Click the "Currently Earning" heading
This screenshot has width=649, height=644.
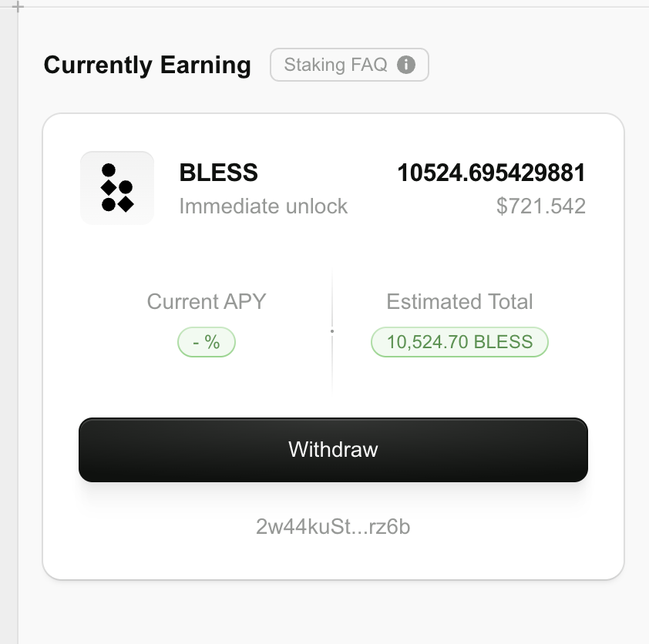[x=147, y=65]
